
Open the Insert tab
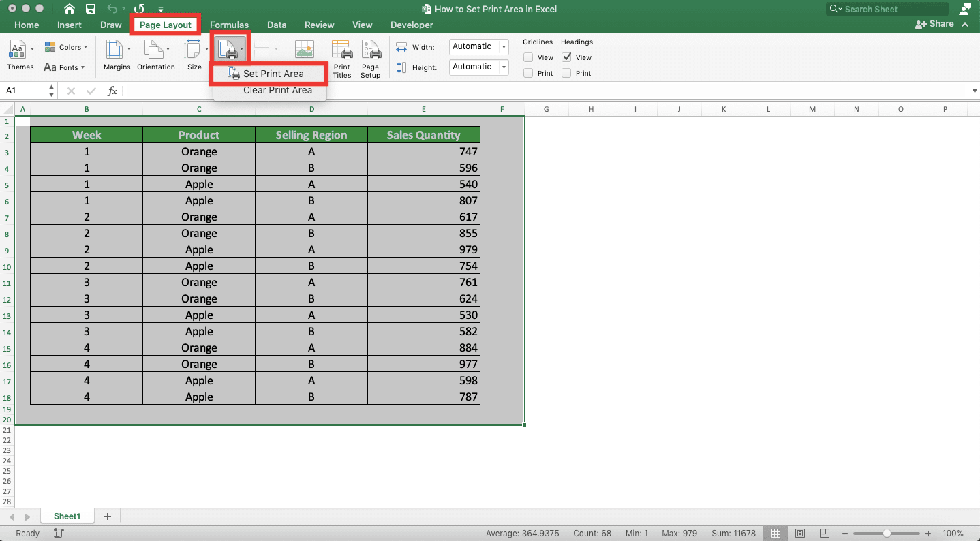click(70, 25)
